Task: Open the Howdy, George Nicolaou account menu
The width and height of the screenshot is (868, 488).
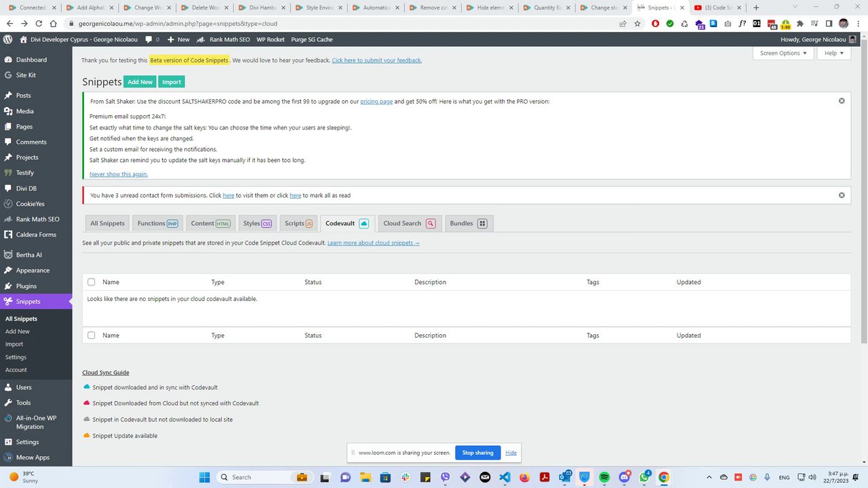Action: click(818, 39)
